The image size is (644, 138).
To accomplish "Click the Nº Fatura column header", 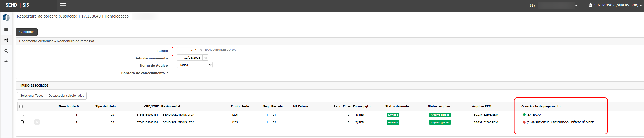I will click(301, 106).
